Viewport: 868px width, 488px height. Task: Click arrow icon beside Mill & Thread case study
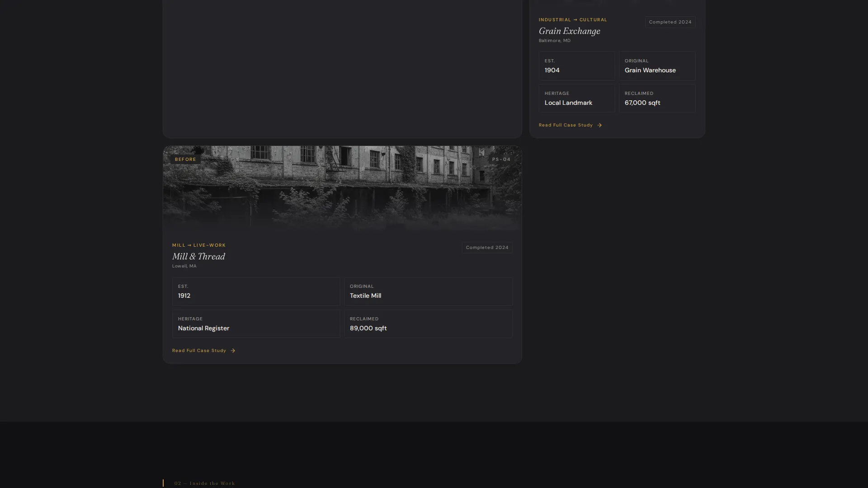[x=233, y=351]
